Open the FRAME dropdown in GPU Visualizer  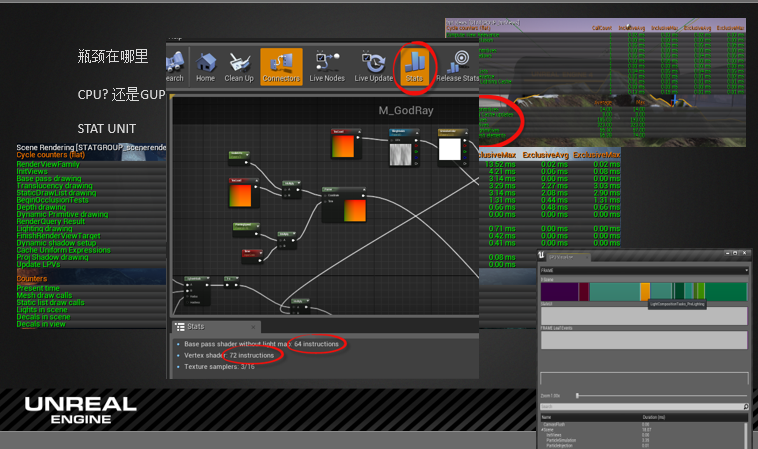pos(644,271)
